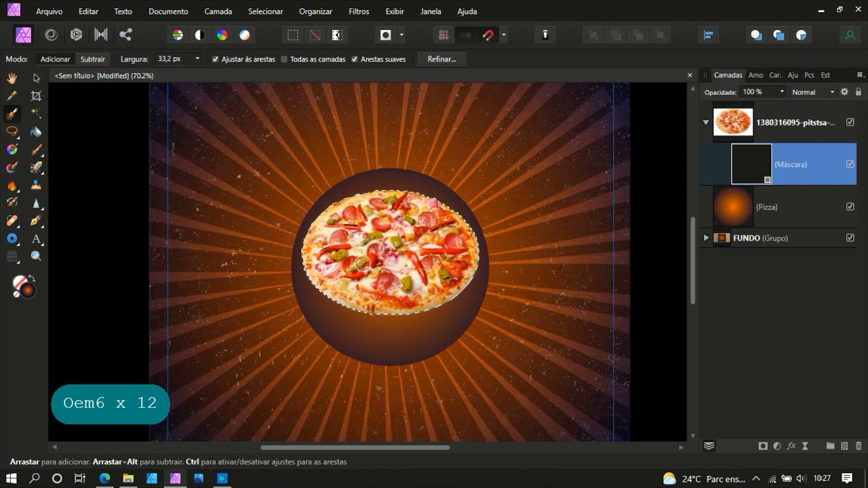
Task: Open the Largura width dropdown
Action: point(197,59)
